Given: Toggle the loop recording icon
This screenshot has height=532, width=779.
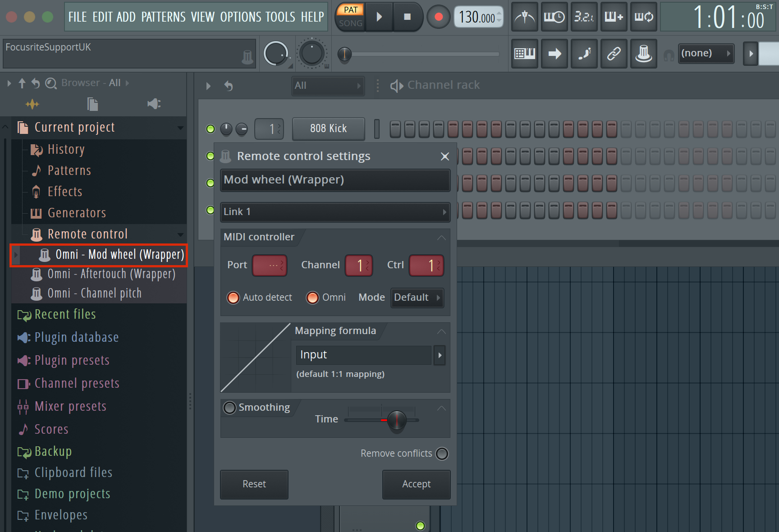Looking at the screenshot, I should tap(644, 17).
